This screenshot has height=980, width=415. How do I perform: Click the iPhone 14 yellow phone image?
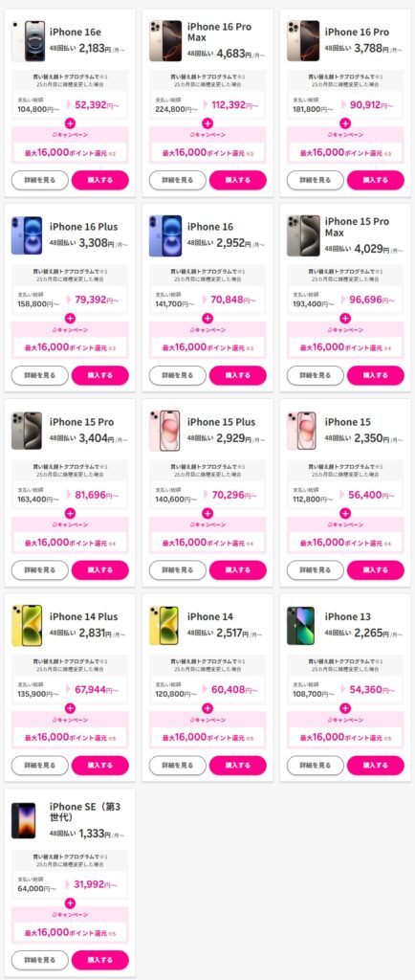pos(164,626)
